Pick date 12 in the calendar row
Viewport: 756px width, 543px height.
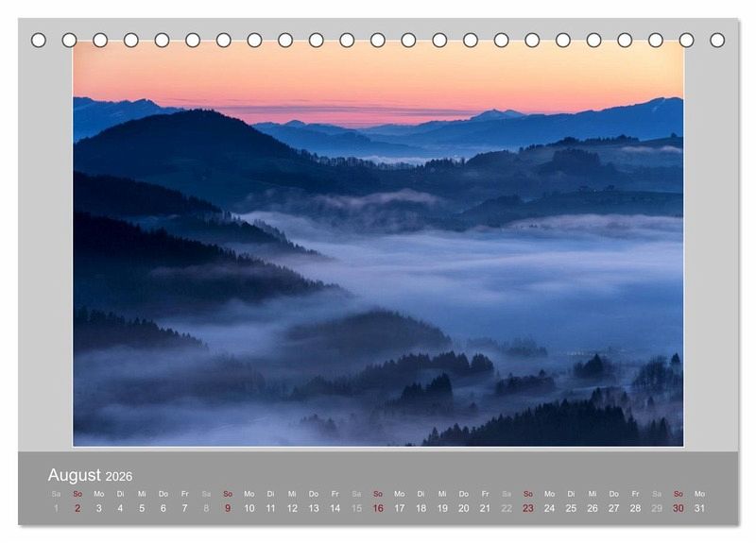tap(292, 508)
